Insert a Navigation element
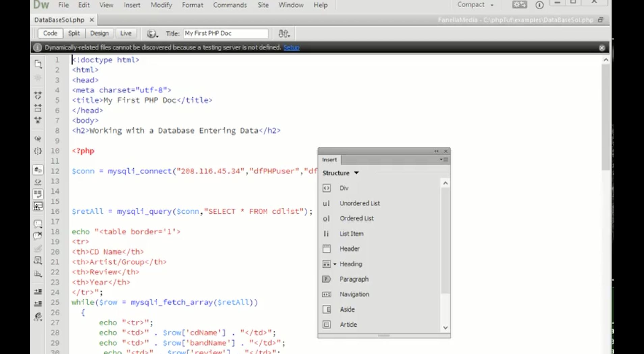Viewport: 644px width, 354px height. [380, 294]
